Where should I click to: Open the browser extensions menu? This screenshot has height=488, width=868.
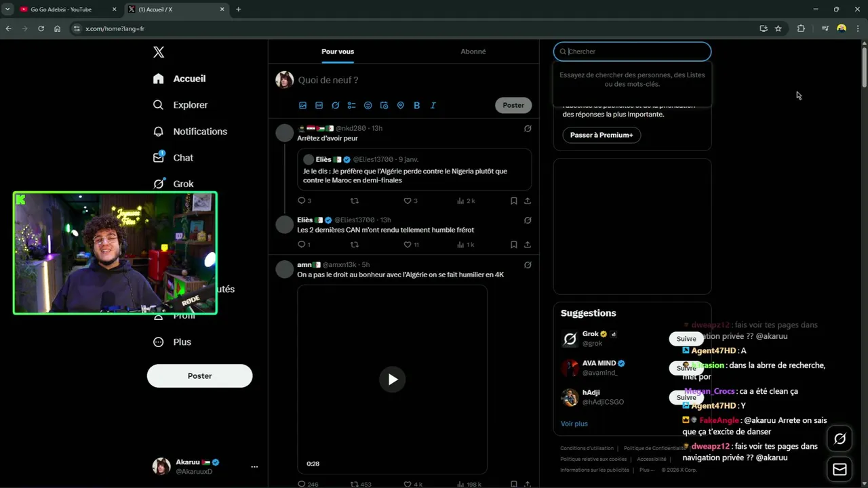[801, 28]
